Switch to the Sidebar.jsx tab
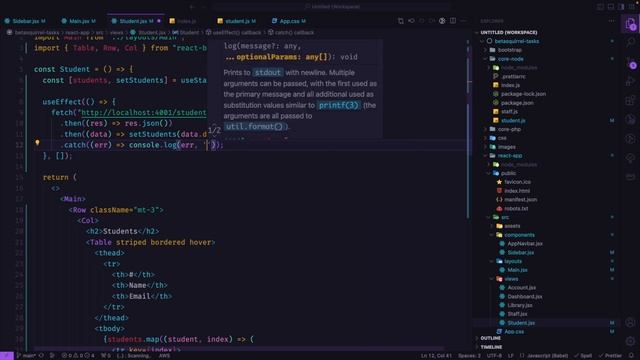 pyautogui.click(x=26, y=21)
